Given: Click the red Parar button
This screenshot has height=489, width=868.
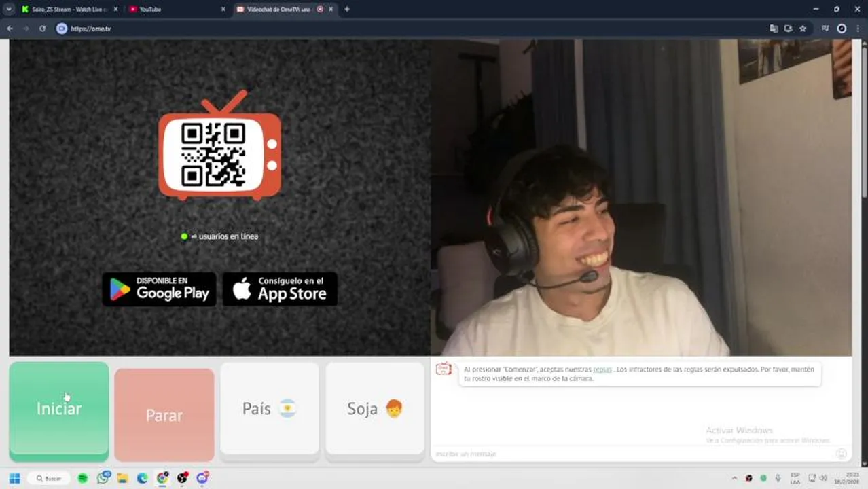Looking at the screenshot, I should point(164,415).
